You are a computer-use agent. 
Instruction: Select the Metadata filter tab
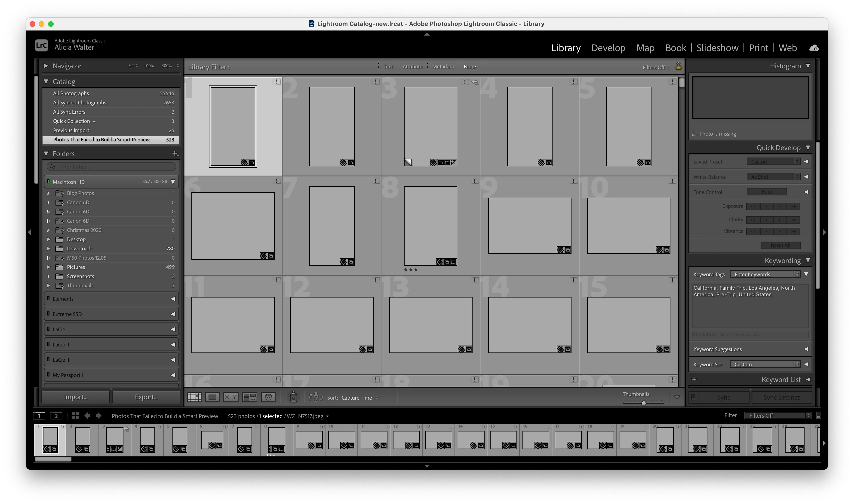point(443,67)
